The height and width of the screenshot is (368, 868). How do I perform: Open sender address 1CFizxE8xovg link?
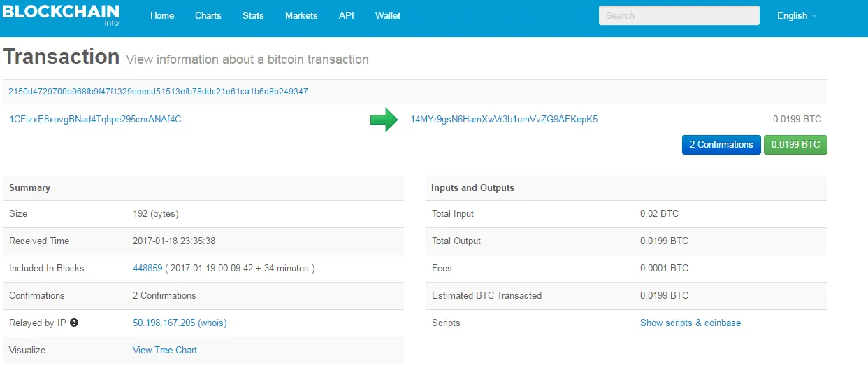[x=95, y=120]
